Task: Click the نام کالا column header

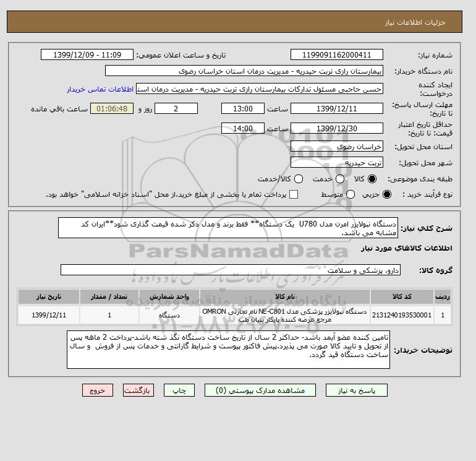Action: point(285,296)
